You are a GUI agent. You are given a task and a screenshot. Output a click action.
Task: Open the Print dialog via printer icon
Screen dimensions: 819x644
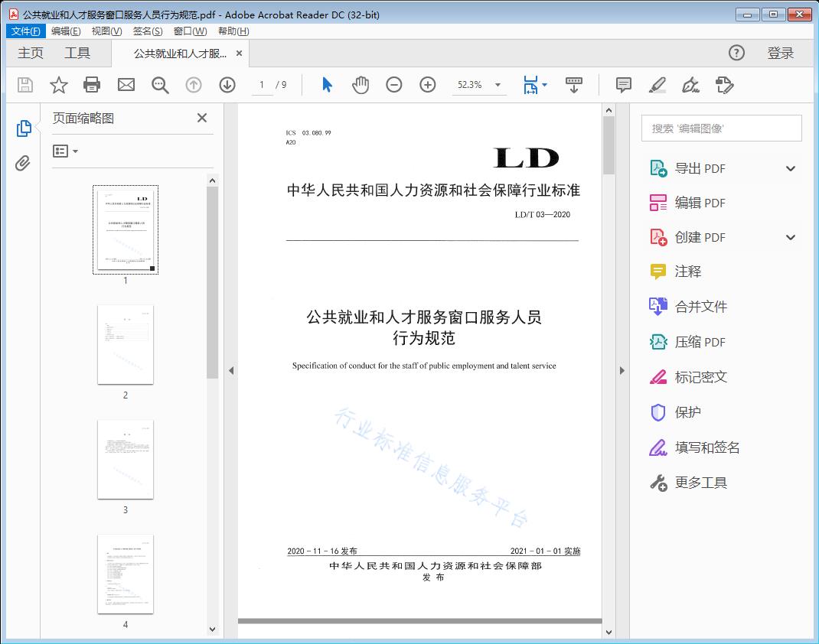92,85
